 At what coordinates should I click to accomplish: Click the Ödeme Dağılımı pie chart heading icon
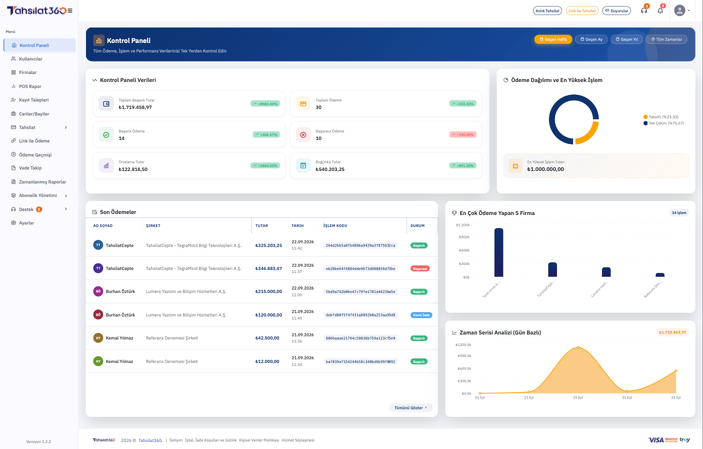506,80
